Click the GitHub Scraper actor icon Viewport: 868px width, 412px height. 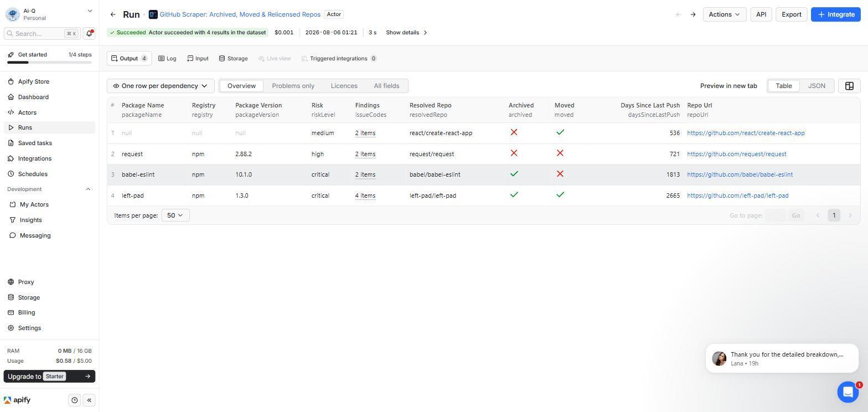pyautogui.click(x=153, y=14)
